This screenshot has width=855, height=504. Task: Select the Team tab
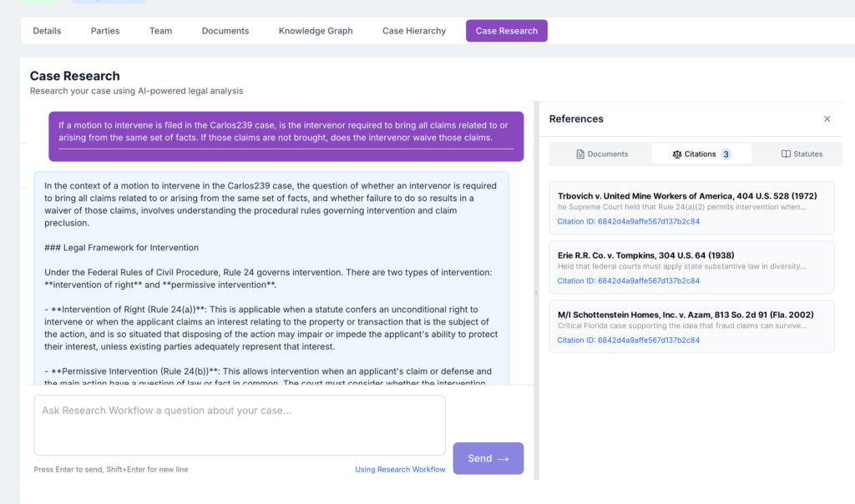pyautogui.click(x=160, y=31)
